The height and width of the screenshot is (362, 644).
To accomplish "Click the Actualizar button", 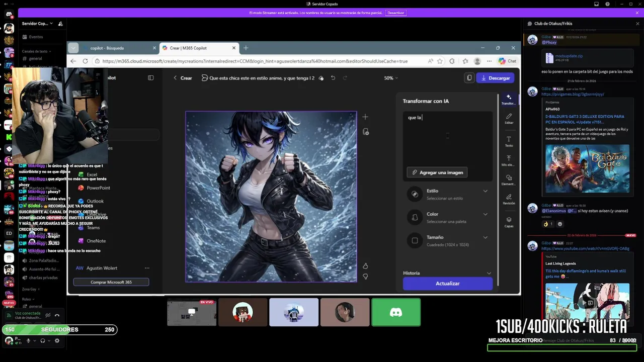I will click(447, 284).
